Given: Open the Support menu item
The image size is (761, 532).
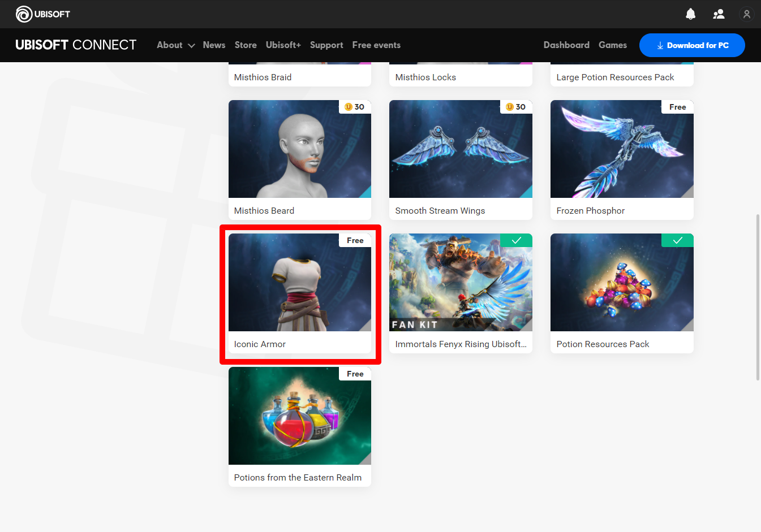Looking at the screenshot, I should pos(326,45).
